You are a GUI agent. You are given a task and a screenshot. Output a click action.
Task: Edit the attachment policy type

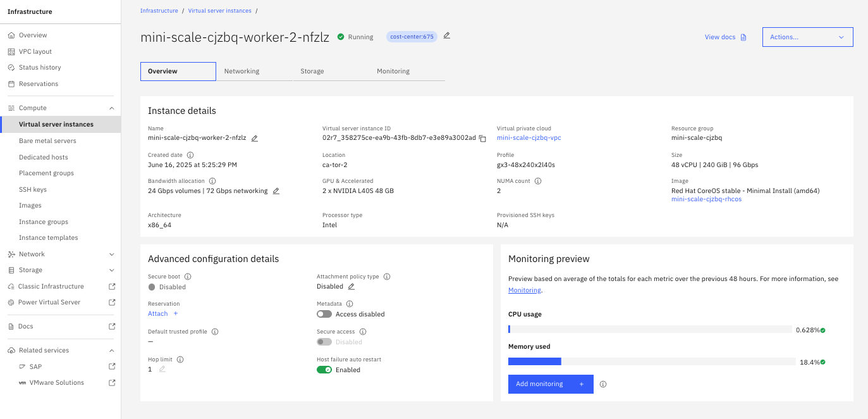click(351, 287)
